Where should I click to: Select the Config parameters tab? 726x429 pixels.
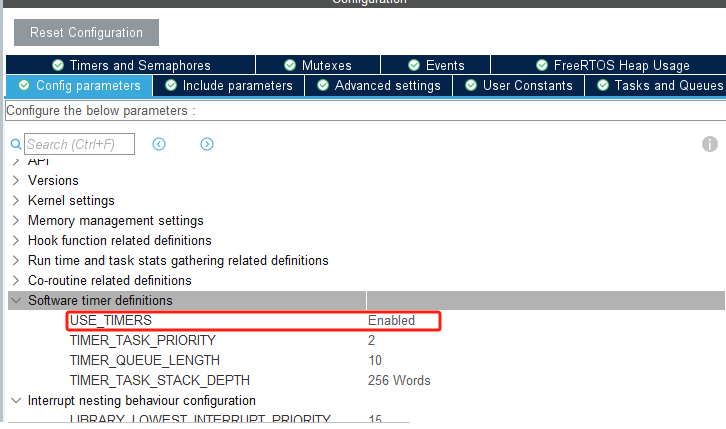(x=79, y=86)
